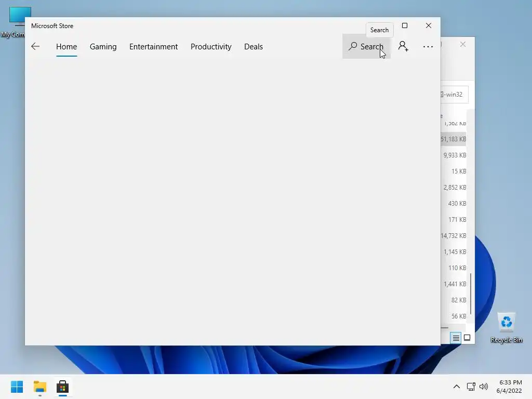
Task: Click the Search button in Store
Action: pos(366,46)
